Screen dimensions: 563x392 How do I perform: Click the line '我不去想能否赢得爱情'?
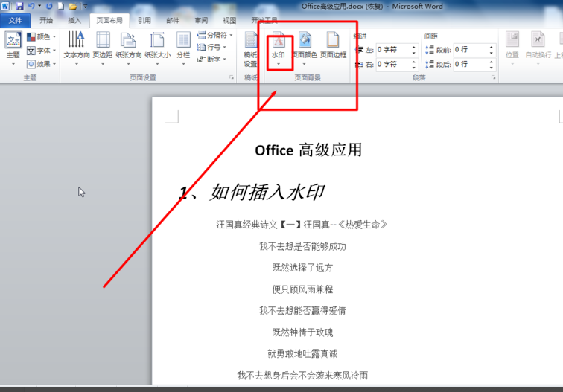pyautogui.click(x=302, y=311)
